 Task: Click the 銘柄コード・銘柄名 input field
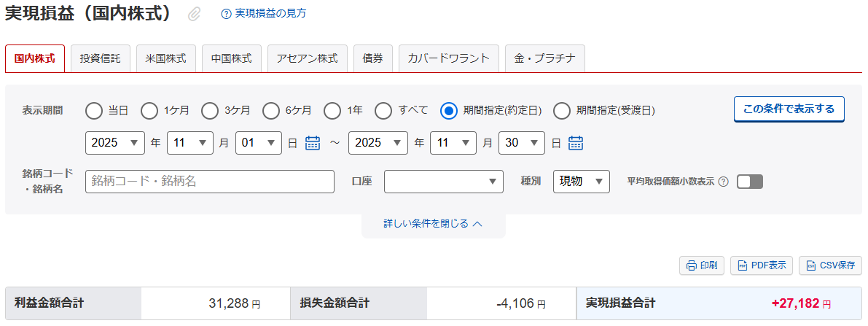coord(209,182)
